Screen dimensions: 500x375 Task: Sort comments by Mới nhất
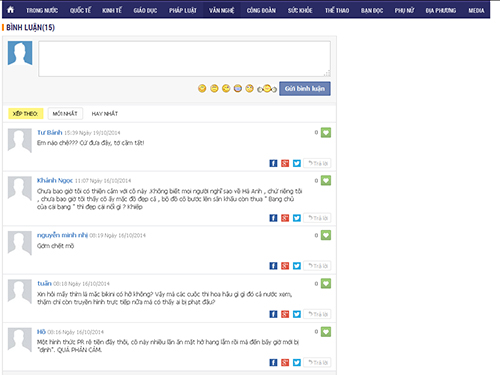tap(65, 114)
